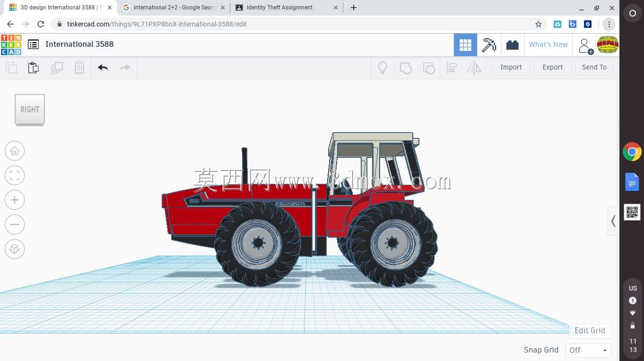Click the Duplicate icon

pos(57,68)
